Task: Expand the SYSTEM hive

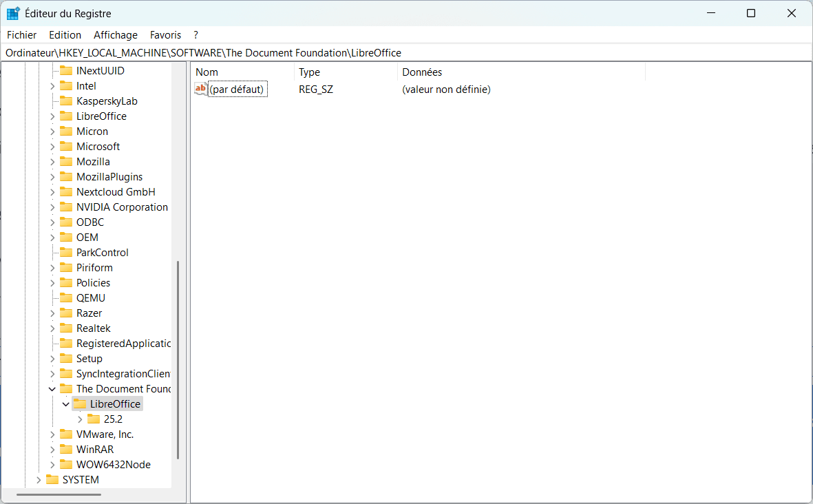Action: pos(39,480)
